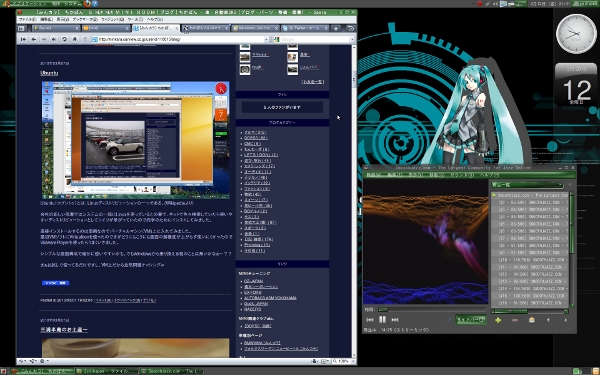Screen dimensions: 600x375
Task: Open the search engine dropdown arrow
Action: (x=352, y=39)
